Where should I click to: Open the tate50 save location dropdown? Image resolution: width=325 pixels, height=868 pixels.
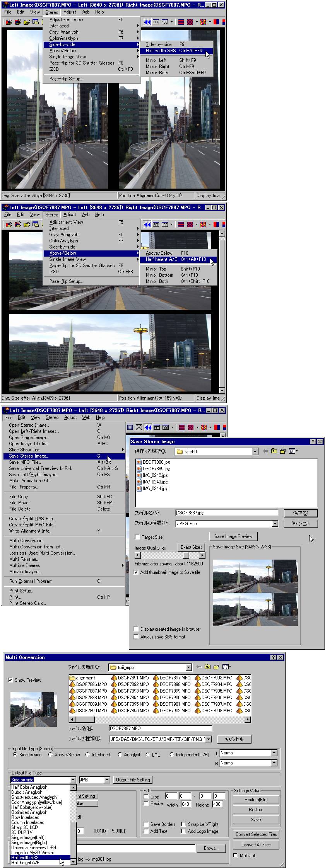[255, 452]
